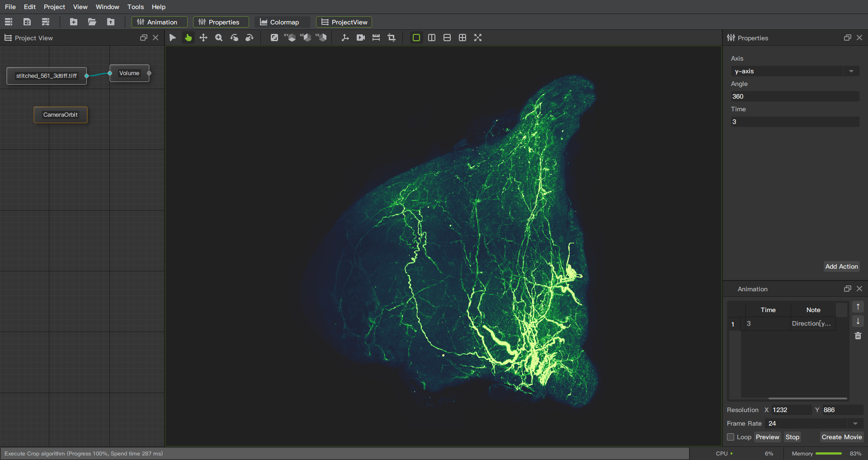Open the Edit menu

point(30,7)
